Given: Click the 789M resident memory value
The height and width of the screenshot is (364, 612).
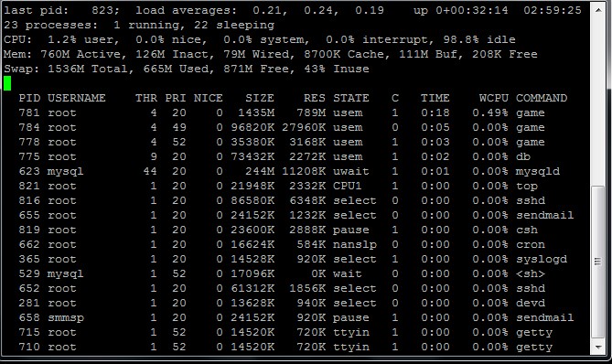Looking at the screenshot, I should [x=311, y=112].
